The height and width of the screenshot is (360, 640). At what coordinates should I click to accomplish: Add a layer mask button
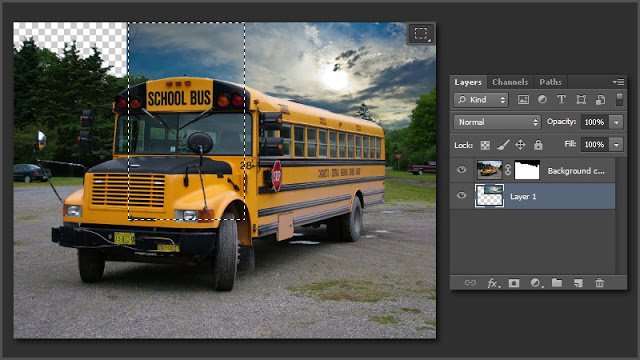(x=514, y=283)
